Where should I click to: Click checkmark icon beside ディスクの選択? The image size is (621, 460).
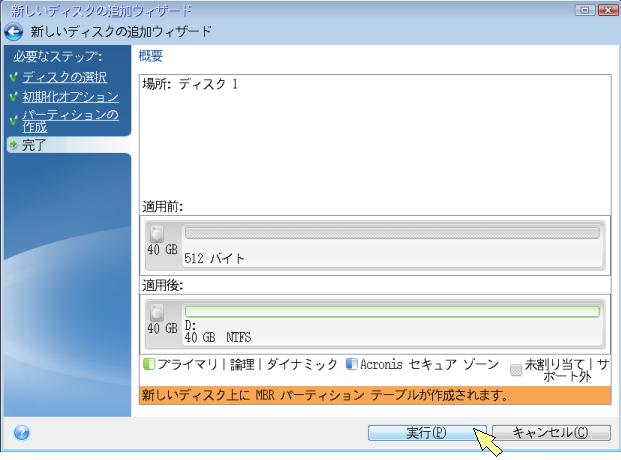[14, 77]
